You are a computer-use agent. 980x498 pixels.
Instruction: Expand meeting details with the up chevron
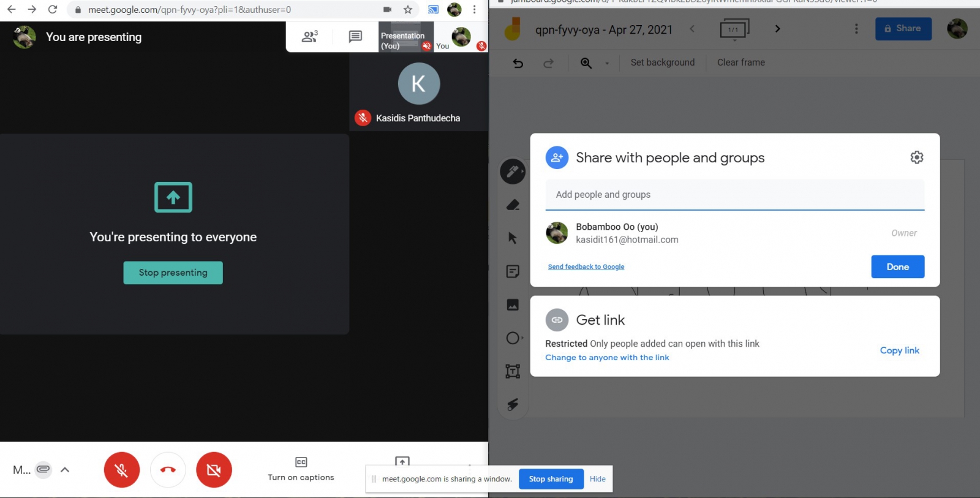(x=65, y=470)
